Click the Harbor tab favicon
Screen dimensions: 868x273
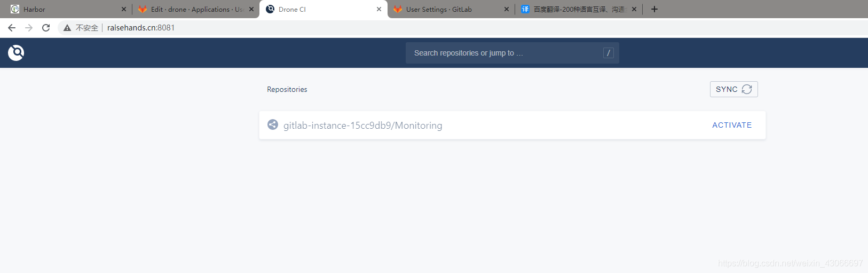point(15,9)
